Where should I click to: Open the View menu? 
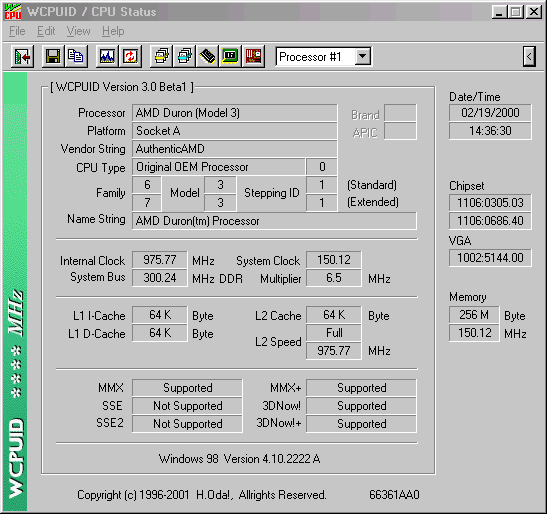(x=78, y=31)
